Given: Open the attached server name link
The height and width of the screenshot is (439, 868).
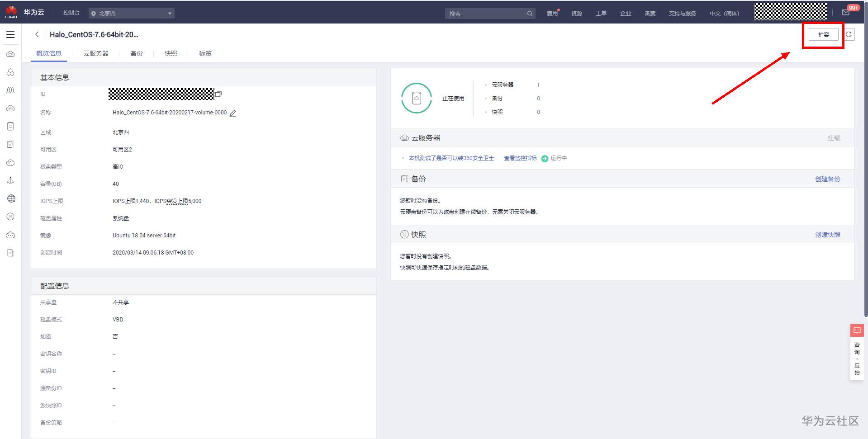Looking at the screenshot, I should 452,158.
